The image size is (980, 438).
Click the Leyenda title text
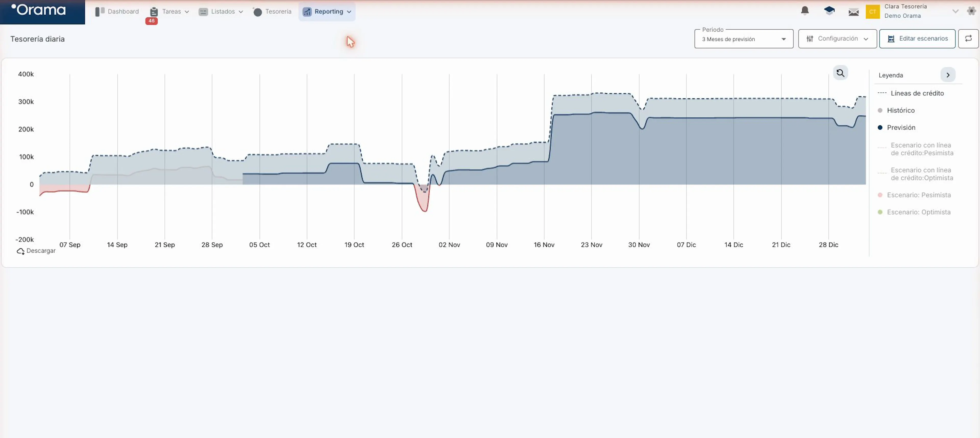tap(891, 75)
